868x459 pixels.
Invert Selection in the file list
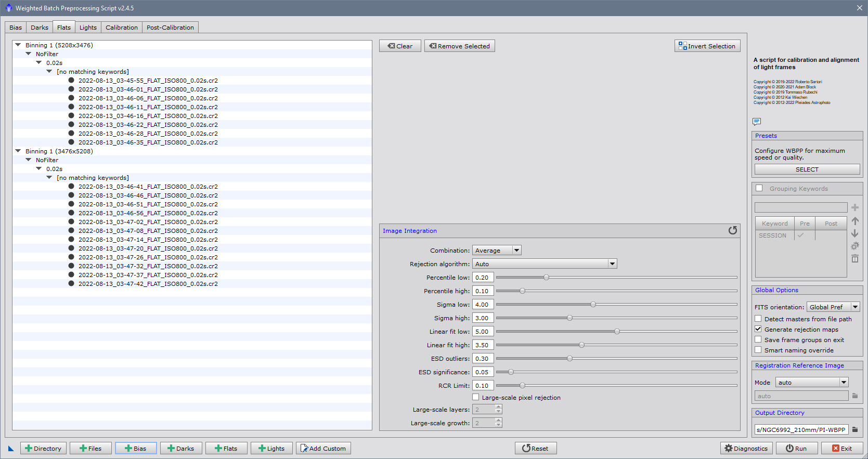(707, 46)
